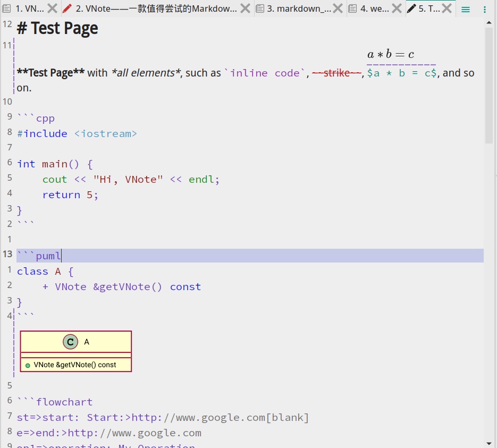
Task: Switch to the '3. markdown_...' tab
Action: (x=298, y=9)
